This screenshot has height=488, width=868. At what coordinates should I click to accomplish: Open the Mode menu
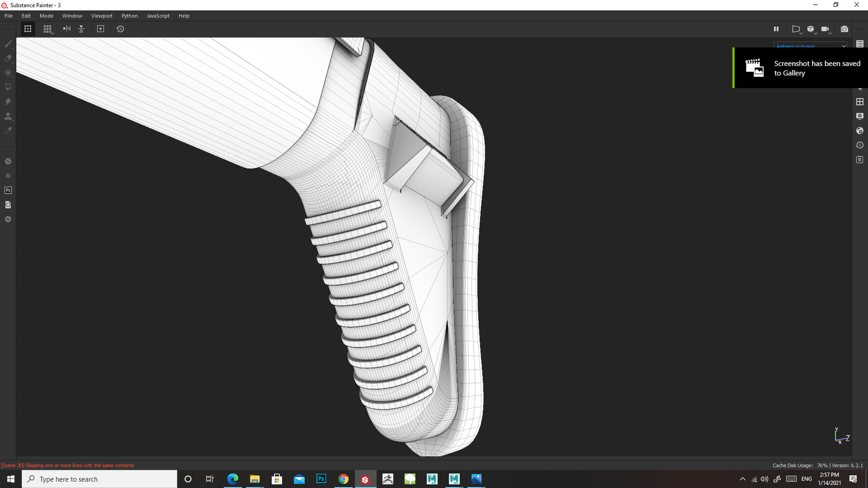coord(46,16)
